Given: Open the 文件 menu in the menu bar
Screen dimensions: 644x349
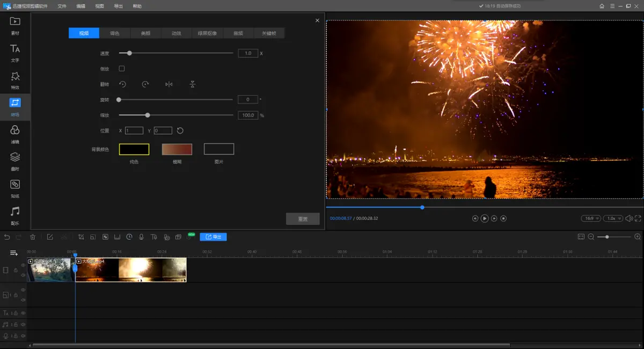Looking at the screenshot, I should 62,6.
